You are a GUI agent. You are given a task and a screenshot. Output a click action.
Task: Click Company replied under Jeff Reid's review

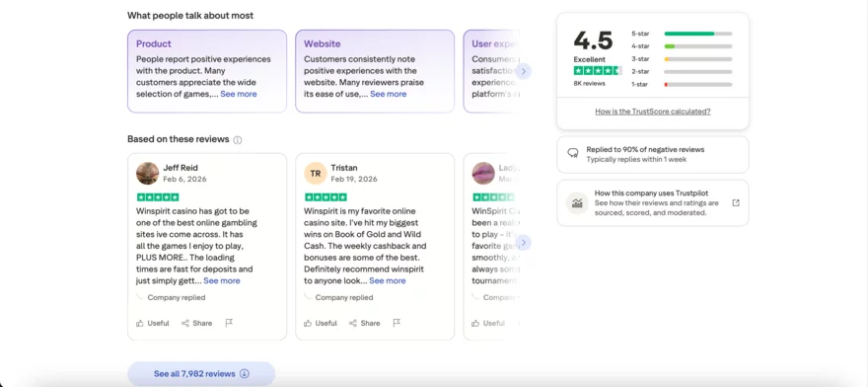[x=176, y=298]
